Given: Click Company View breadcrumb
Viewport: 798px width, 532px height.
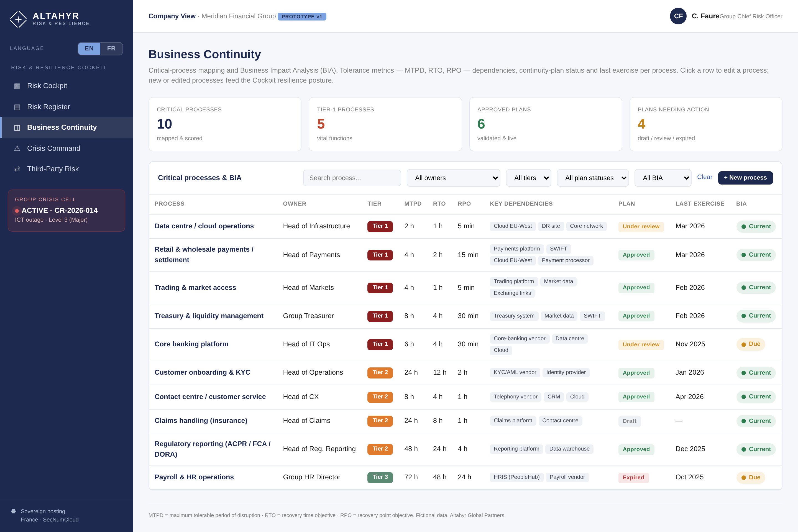Looking at the screenshot, I should 172,16.
